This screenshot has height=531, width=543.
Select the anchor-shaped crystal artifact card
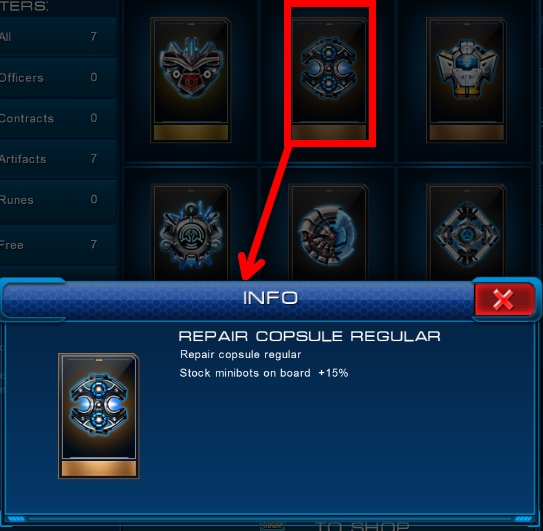(x=190, y=232)
